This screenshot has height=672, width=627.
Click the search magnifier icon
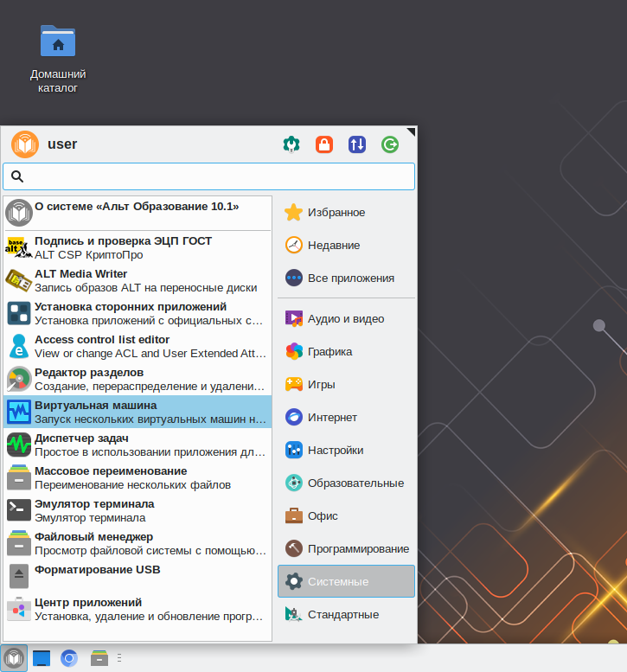(17, 176)
